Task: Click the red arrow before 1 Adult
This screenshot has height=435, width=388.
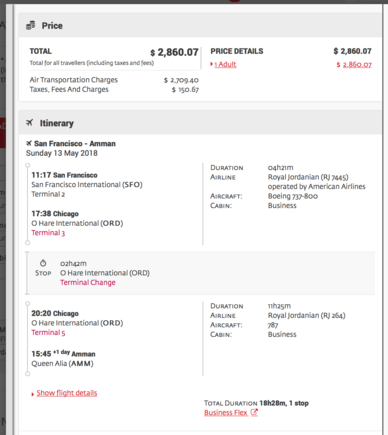Action: coord(211,64)
